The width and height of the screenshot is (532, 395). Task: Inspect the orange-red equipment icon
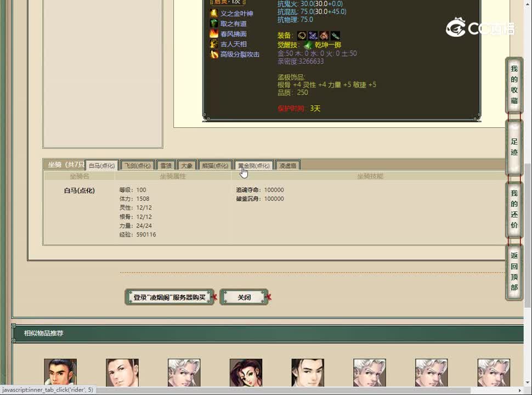[x=324, y=36]
